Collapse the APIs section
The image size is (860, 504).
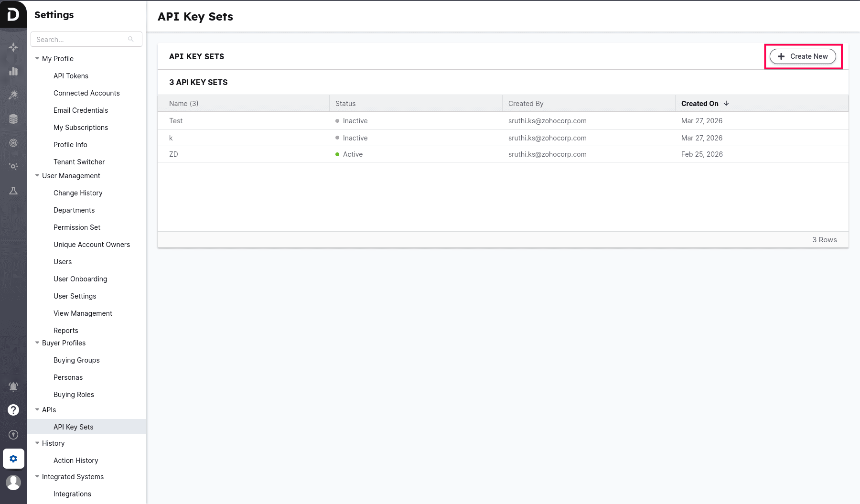pos(37,409)
